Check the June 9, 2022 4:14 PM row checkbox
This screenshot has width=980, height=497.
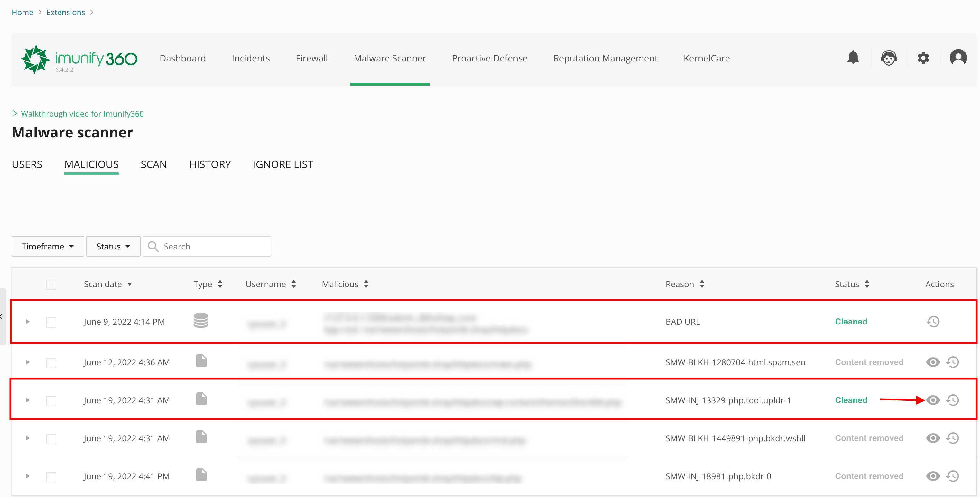(x=51, y=322)
